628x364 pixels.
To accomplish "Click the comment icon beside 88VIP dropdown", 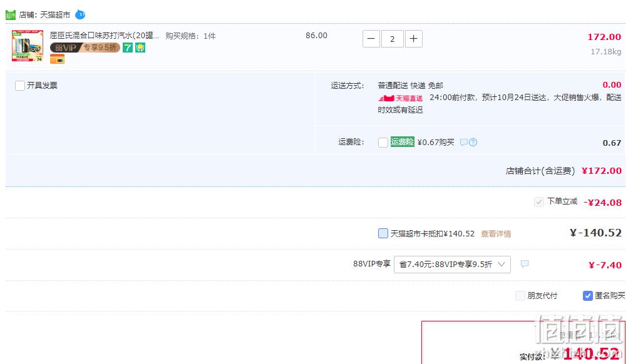I will [x=524, y=263].
